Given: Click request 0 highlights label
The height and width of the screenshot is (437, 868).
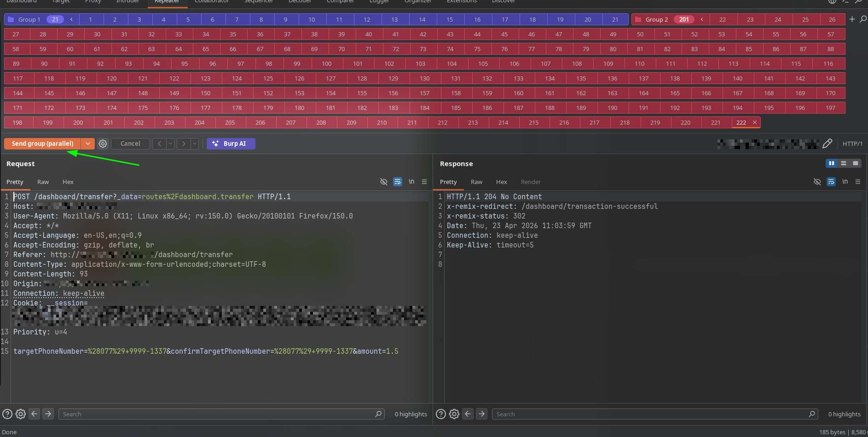Looking at the screenshot, I should [411, 414].
